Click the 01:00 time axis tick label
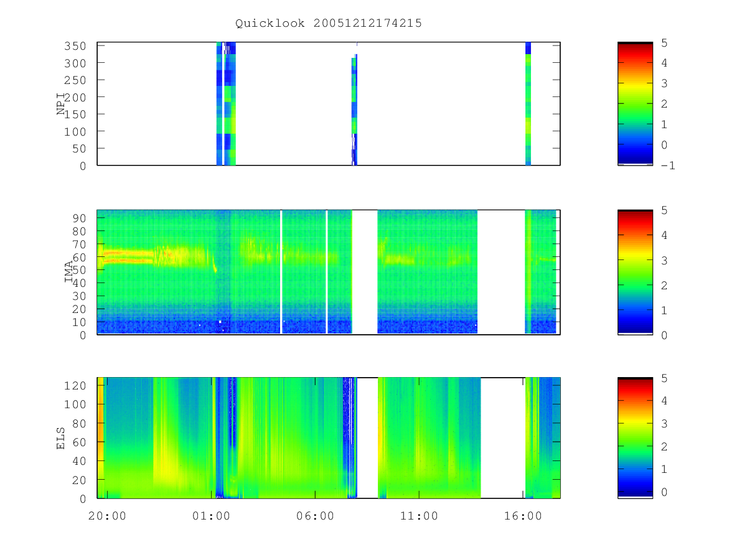The width and height of the screenshot is (747, 560). [211, 516]
